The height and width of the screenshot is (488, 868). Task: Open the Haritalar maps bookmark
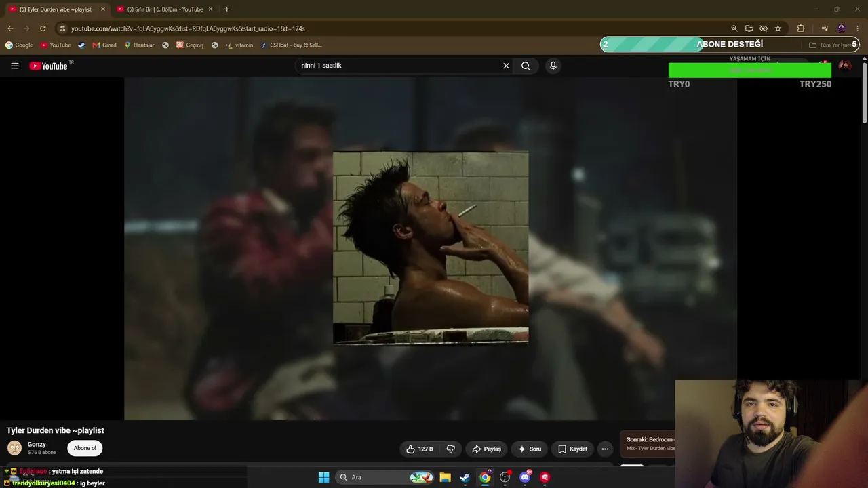click(139, 45)
